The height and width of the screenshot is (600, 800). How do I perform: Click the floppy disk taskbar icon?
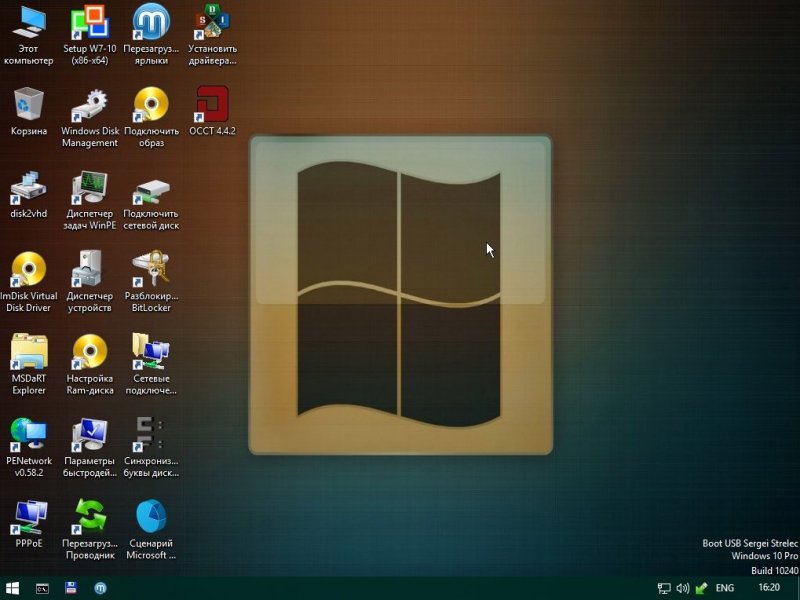point(71,588)
